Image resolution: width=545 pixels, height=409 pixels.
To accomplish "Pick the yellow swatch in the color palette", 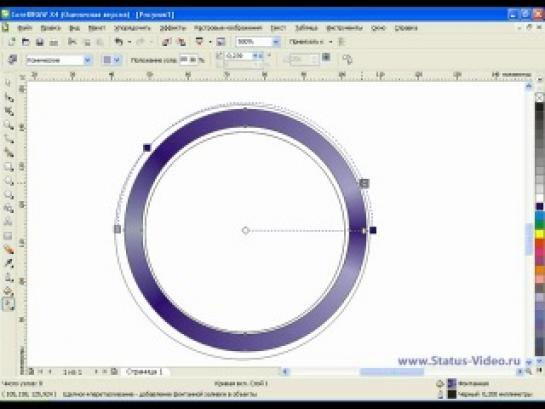I will (540, 234).
